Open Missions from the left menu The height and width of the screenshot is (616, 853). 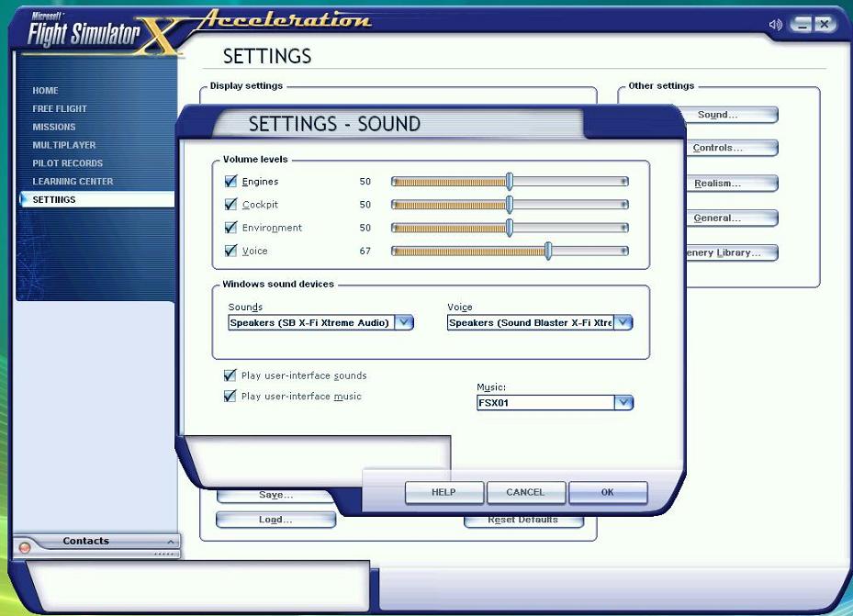point(54,127)
